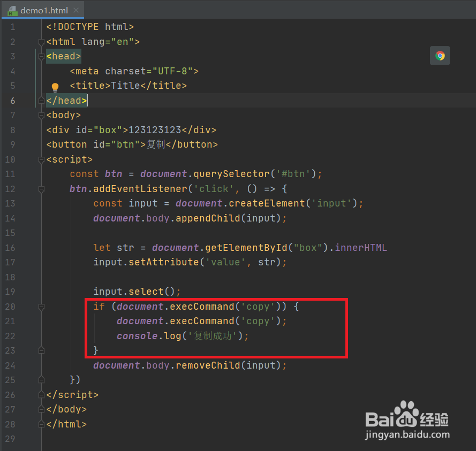Click the lang="en" attribute text
This screenshot has height=451, width=476.
(x=108, y=42)
